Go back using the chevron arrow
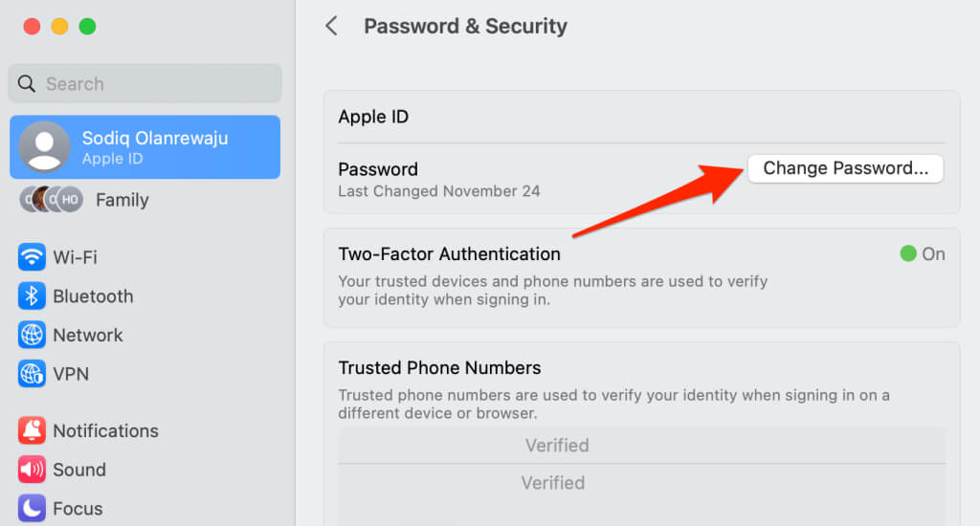980x526 pixels. click(331, 26)
